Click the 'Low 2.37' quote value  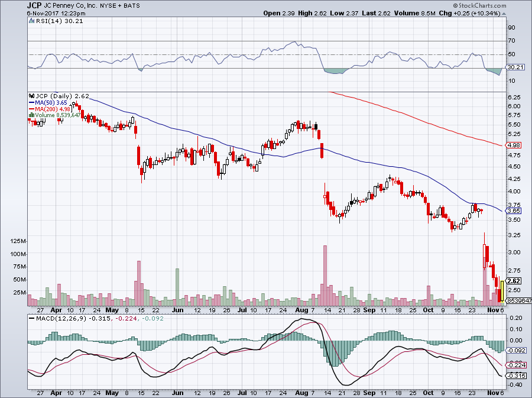tap(344, 13)
